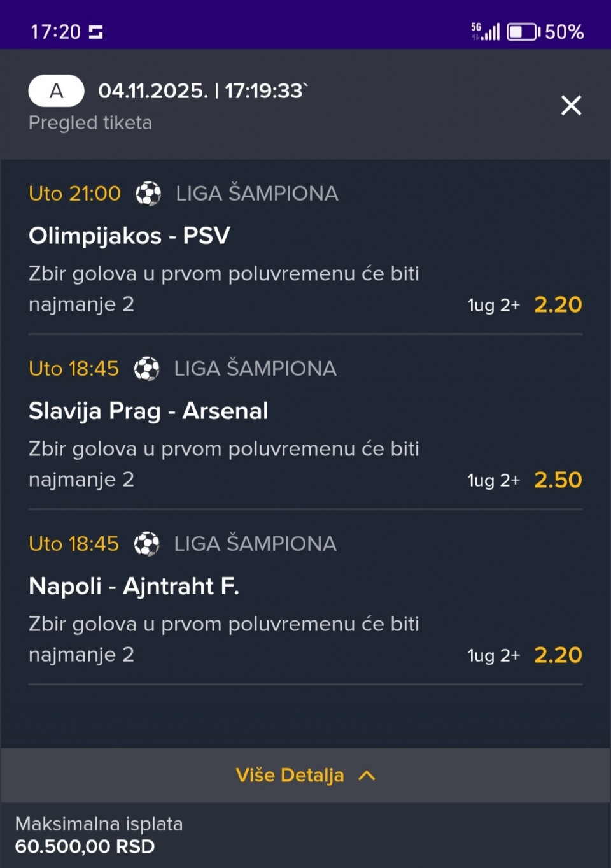Tap the ticket date 04.11.2025. 17:19:33
The width and height of the screenshot is (611, 868).
[x=201, y=91]
